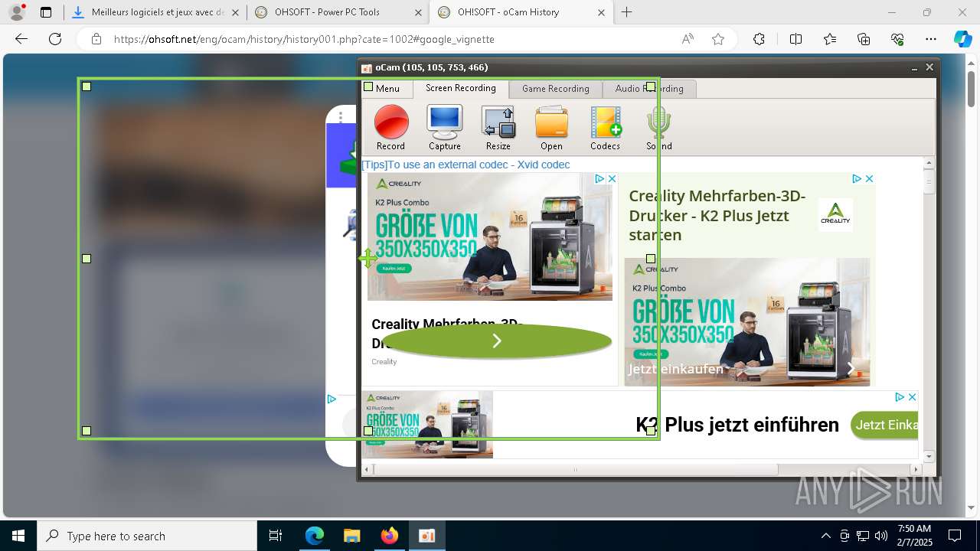Close the oCam window

coord(929,67)
